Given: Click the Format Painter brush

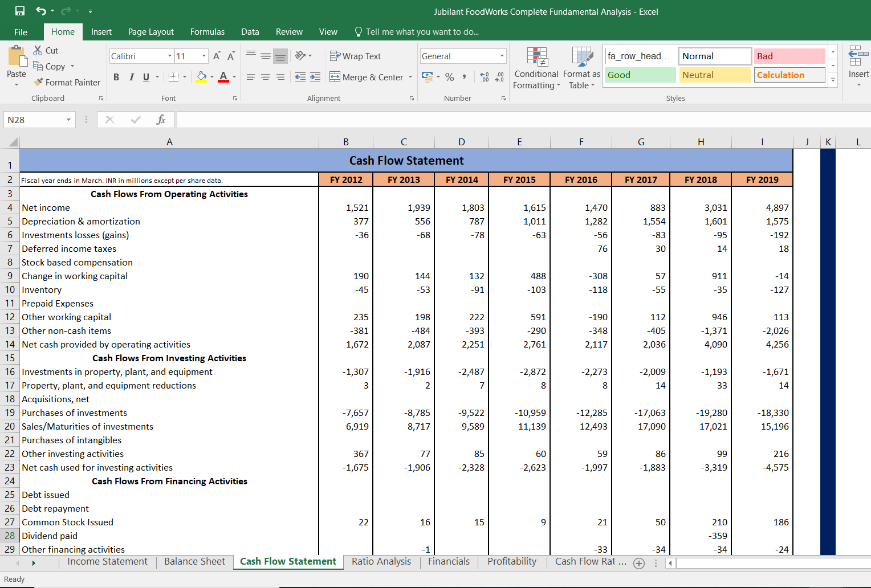Looking at the screenshot, I should 38,82.
